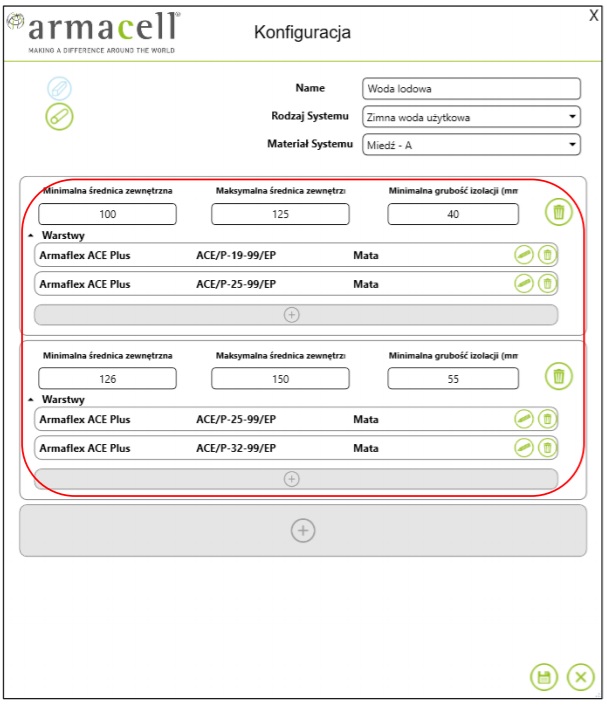607x705 pixels.
Task: Remove ACE/P-19-99/EP layer with trash icon
Action: click(547, 255)
